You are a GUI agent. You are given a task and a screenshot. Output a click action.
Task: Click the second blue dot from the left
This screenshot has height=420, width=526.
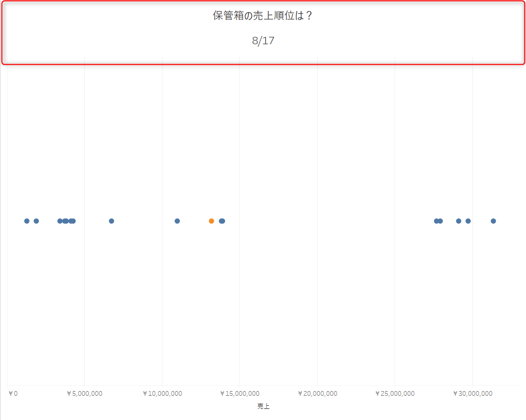(x=36, y=221)
